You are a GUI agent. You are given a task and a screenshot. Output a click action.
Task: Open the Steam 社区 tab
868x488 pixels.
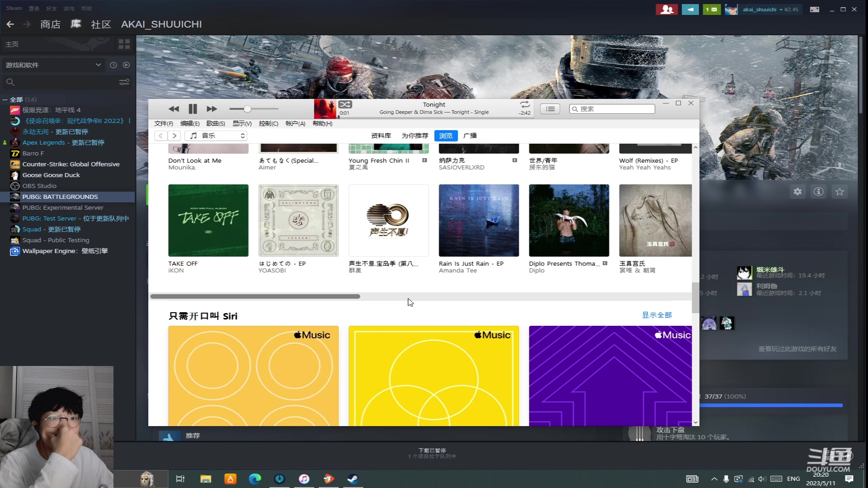coord(101,24)
